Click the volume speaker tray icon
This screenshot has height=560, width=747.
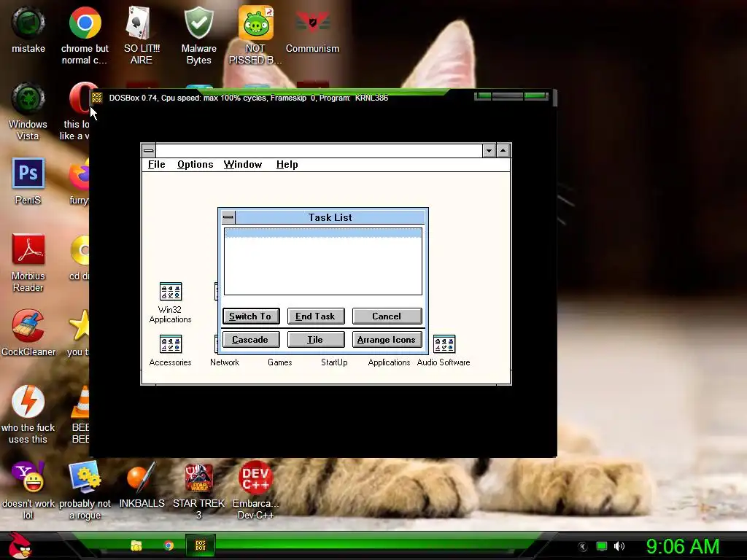pos(619,546)
